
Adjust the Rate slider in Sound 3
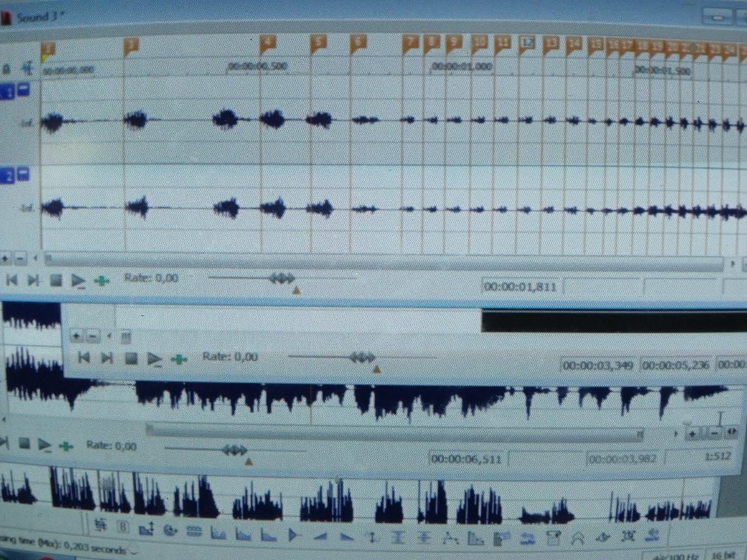point(281,278)
